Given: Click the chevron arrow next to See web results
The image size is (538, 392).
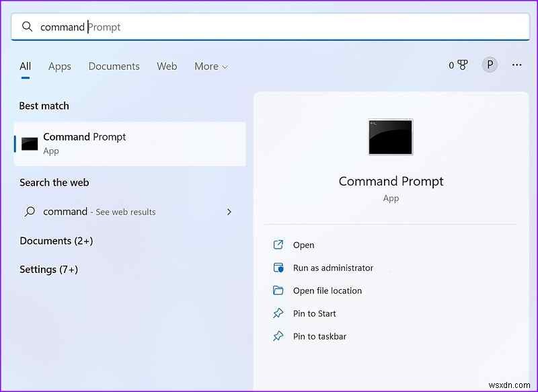Looking at the screenshot, I should point(229,211).
